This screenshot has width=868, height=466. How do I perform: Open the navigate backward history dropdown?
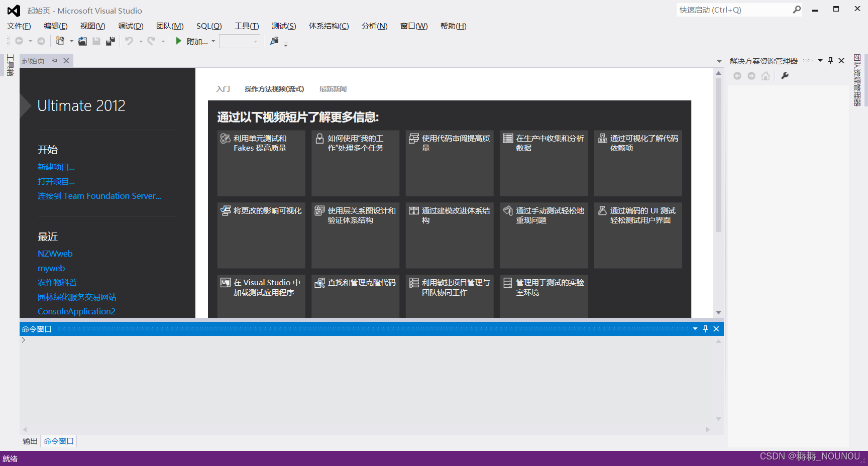pyautogui.click(x=30, y=41)
